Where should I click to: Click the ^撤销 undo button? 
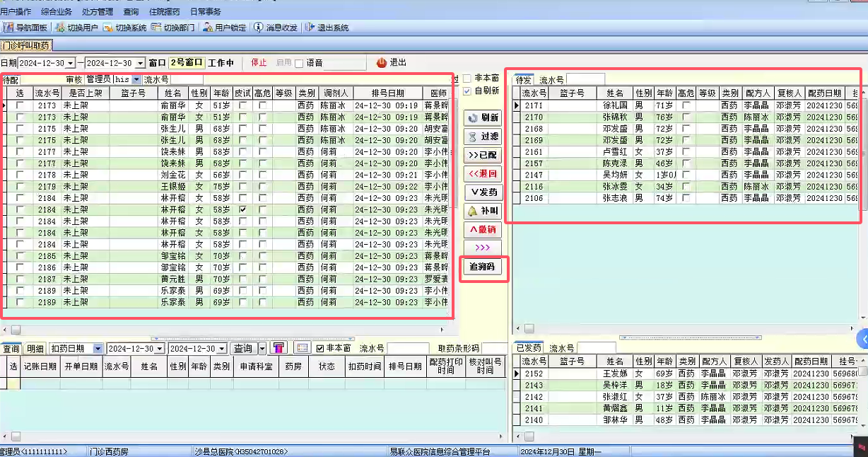point(483,229)
